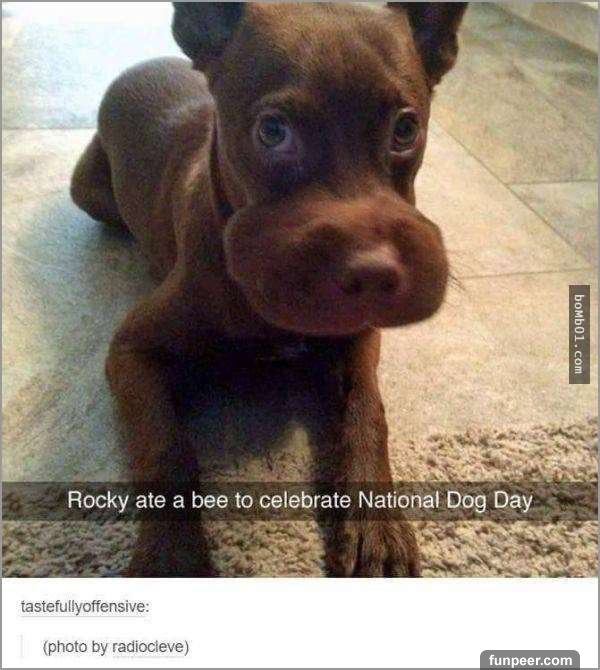Click National Dog Day in the caption text
The image size is (600, 670).
click(445, 500)
